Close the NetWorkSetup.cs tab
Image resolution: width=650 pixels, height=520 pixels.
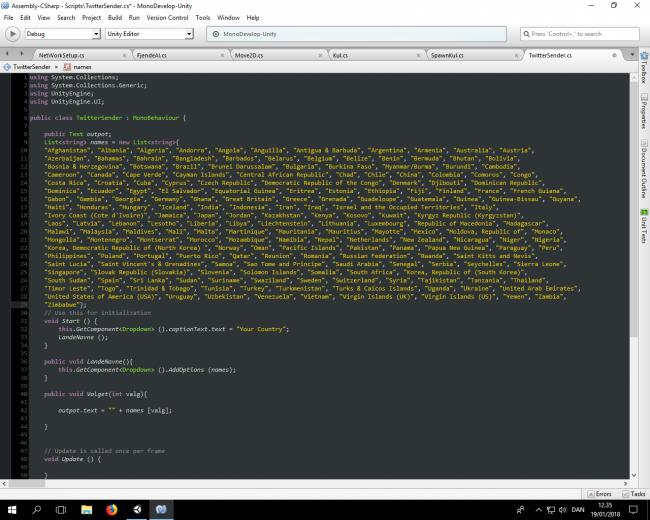[x=124, y=55]
